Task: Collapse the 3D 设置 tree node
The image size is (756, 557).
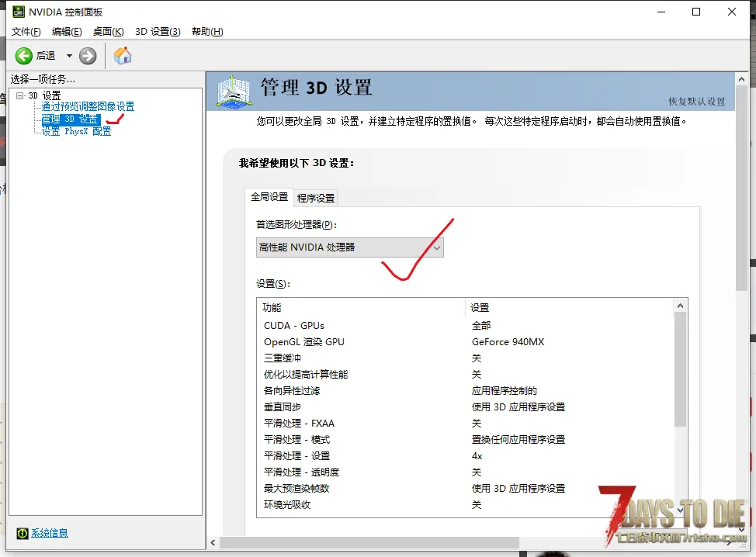Action: 19,95
